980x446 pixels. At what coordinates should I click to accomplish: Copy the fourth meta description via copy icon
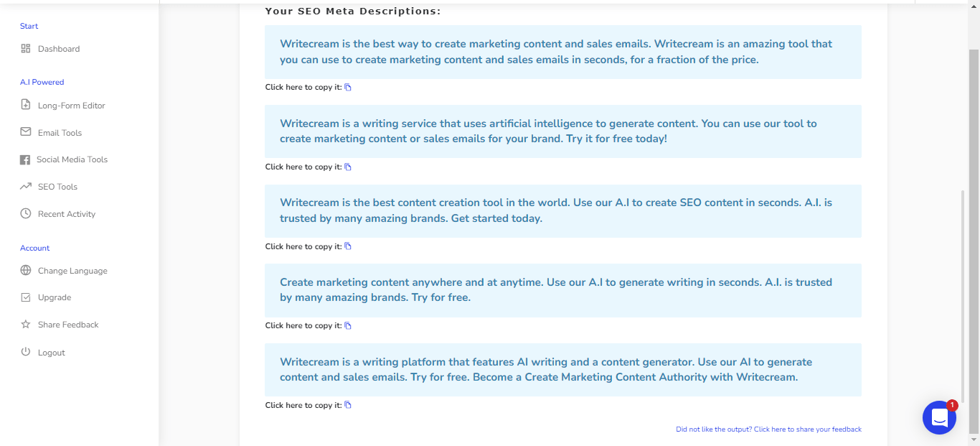point(348,326)
